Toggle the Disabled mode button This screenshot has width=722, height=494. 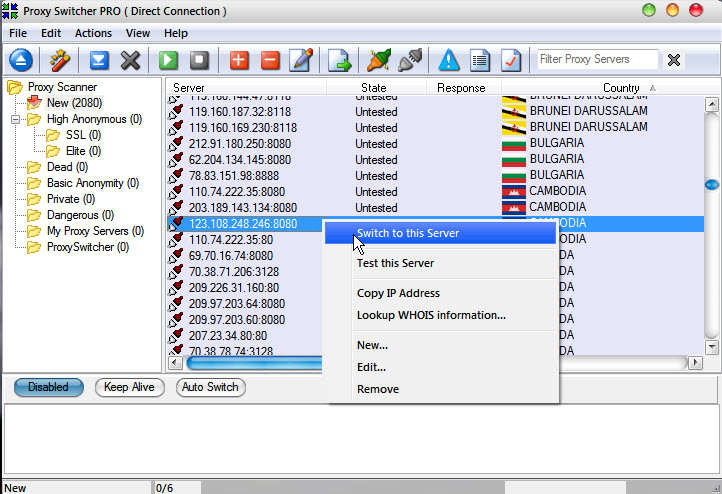(49, 387)
